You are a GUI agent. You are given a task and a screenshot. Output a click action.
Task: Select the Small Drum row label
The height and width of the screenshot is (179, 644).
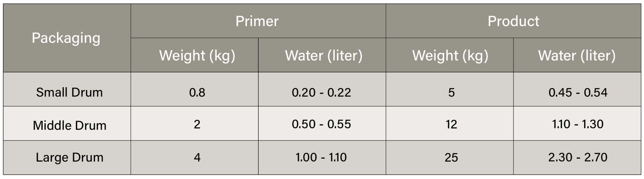(x=67, y=89)
